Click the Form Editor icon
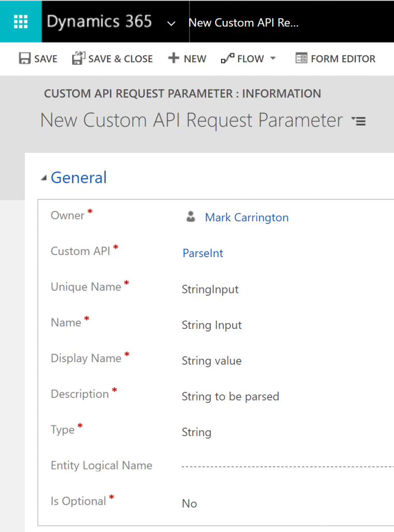Viewport: 394px width, 532px height. click(x=301, y=59)
